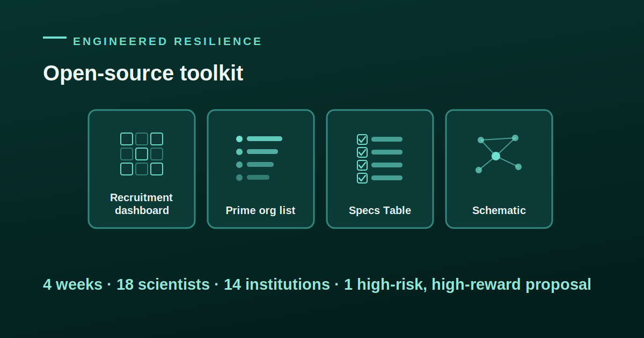Click the '18 scientists' statistic text
The height and width of the screenshot is (338, 644).
point(163,284)
